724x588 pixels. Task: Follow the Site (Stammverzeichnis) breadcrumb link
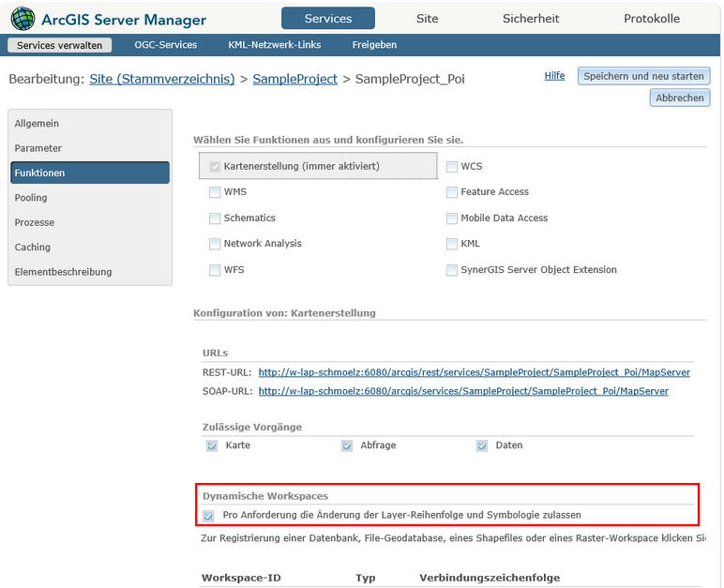click(x=162, y=79)
